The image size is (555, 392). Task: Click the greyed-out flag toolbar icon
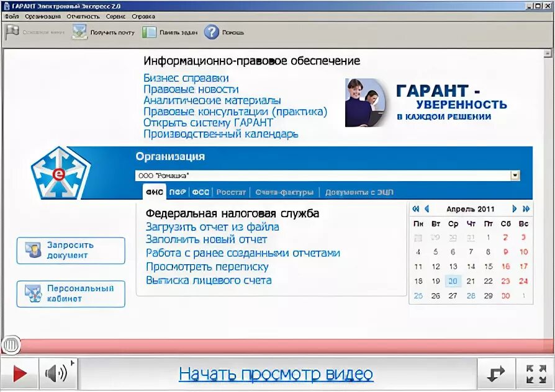coord(12,32)
